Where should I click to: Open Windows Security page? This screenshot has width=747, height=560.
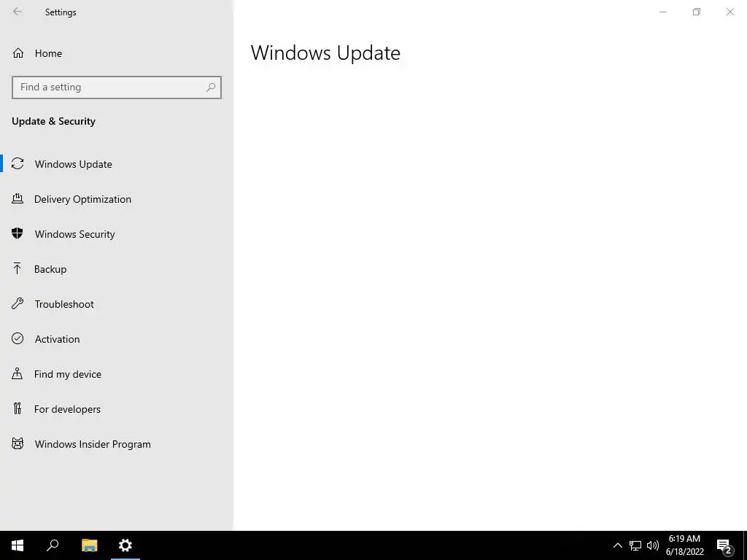(117, 234)
